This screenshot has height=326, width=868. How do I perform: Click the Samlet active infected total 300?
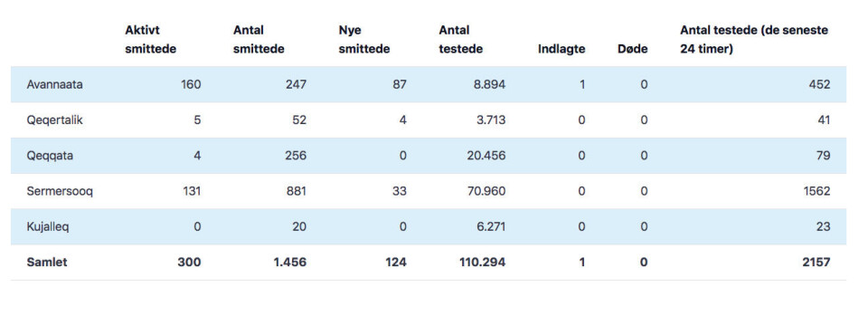[x=189, y=263]
